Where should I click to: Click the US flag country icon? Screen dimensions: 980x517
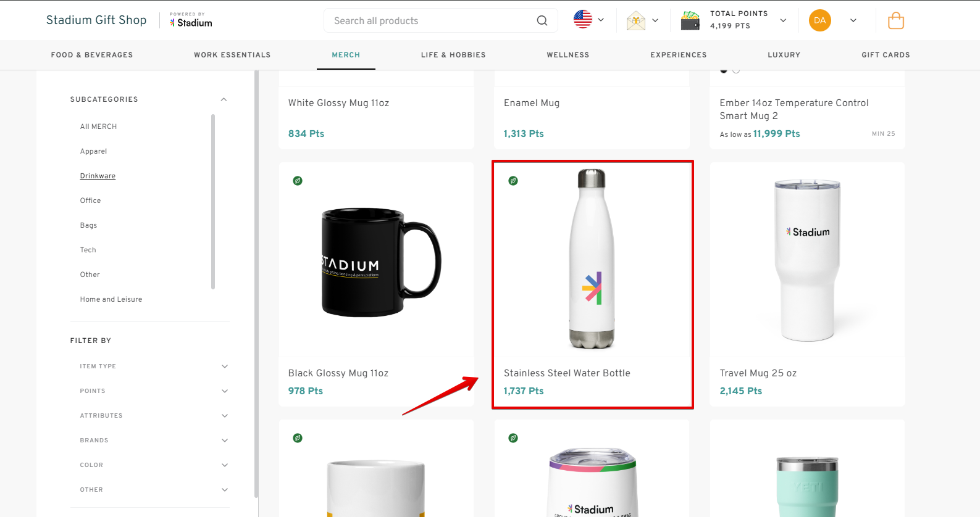pos(582,20)
